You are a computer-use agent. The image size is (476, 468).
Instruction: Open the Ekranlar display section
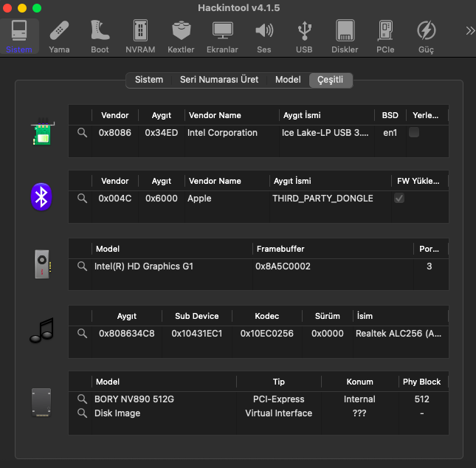point(222,36)
